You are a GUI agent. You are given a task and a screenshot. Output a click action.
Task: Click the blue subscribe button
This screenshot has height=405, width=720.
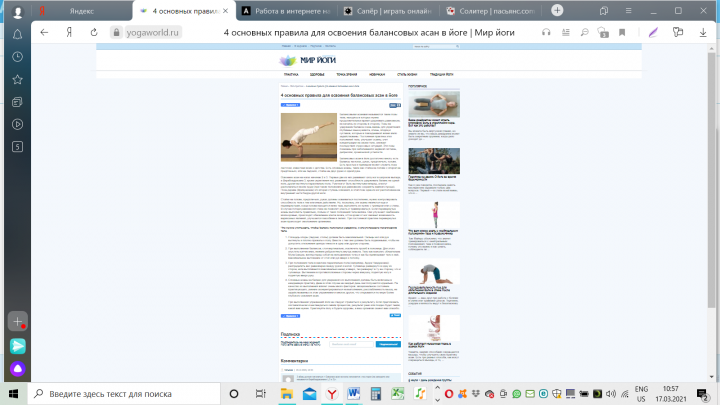point(388,344)
